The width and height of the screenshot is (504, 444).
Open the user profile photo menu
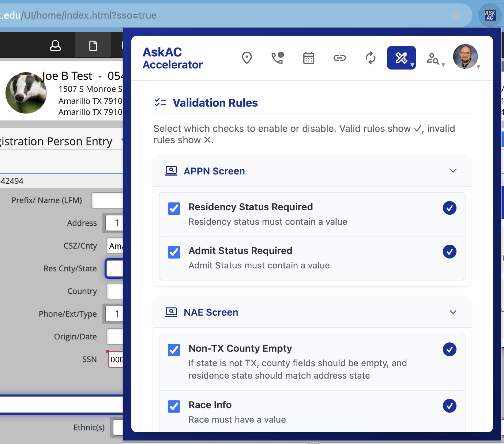tap(465, 56)
